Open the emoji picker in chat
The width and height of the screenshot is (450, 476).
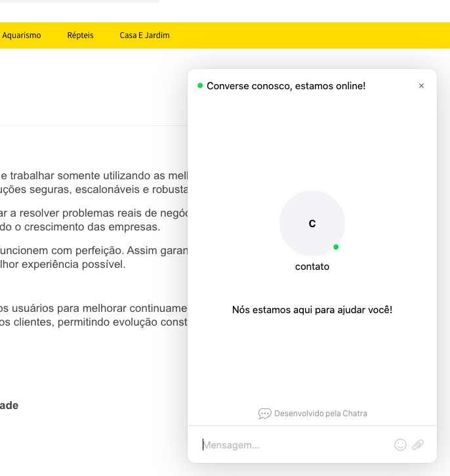click(x=400, y=444)
